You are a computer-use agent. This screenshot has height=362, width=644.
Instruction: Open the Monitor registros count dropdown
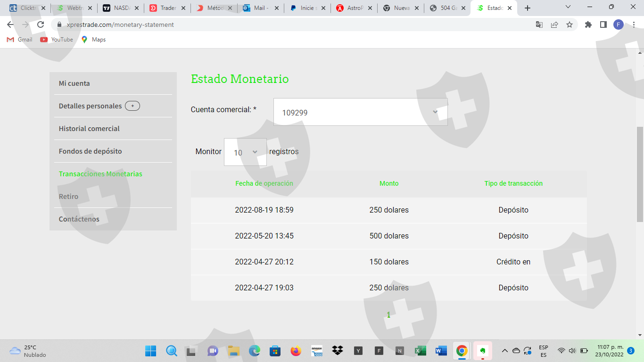point(245,152)
